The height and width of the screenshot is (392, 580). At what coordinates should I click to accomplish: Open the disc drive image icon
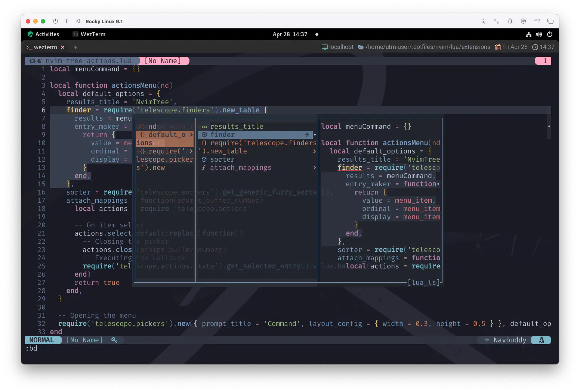click(x=523, y=21)
